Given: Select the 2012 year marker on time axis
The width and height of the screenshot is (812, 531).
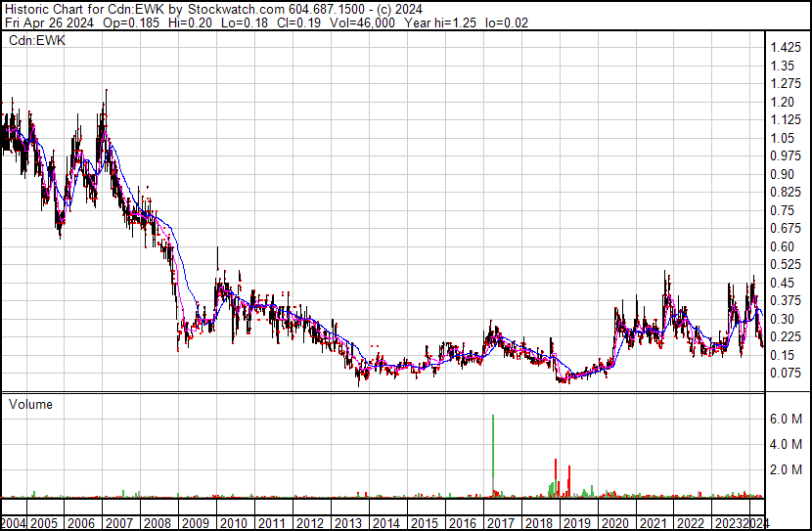Looking at the screenshot, I should coord(309,523).
